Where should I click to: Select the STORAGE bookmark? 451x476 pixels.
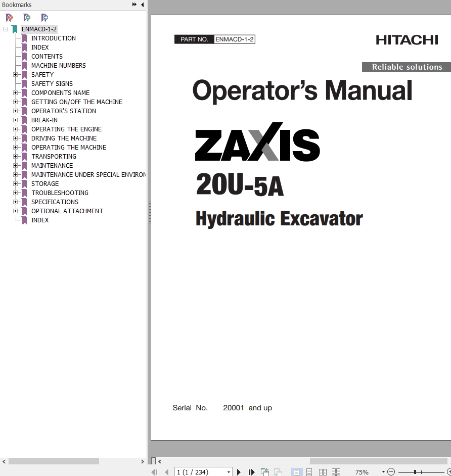pyautogui.click(x=45, y=184)
